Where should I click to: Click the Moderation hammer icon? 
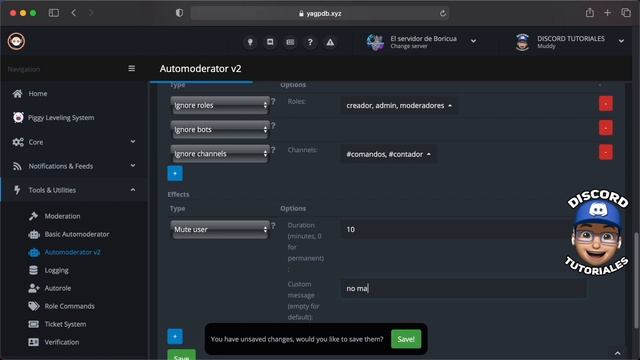click(33, 216)
